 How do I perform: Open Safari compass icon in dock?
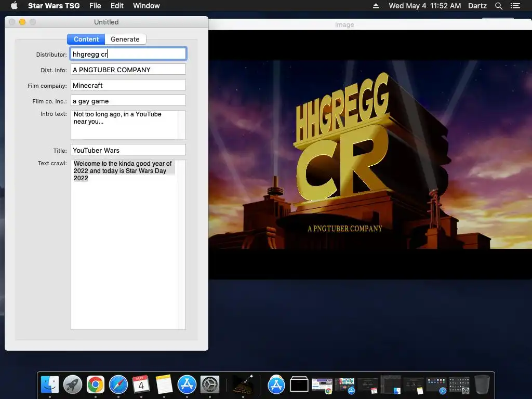pos(118,385)
